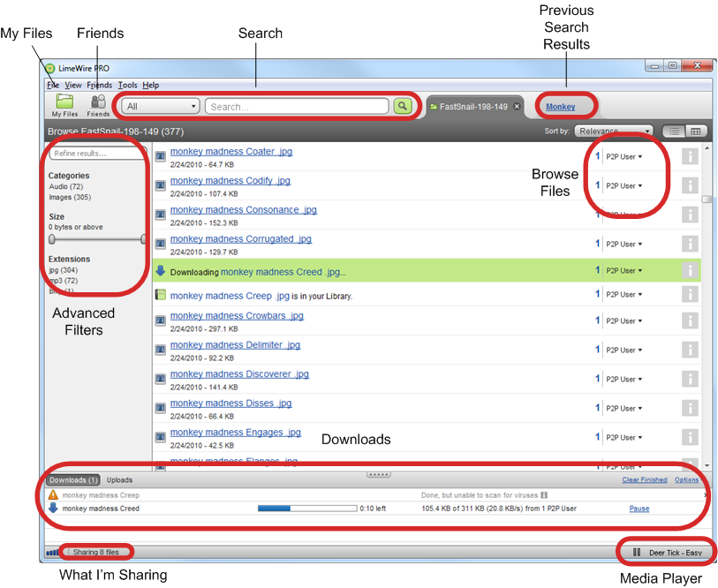Show info for monkey madness Corrugated

(690, 244)
